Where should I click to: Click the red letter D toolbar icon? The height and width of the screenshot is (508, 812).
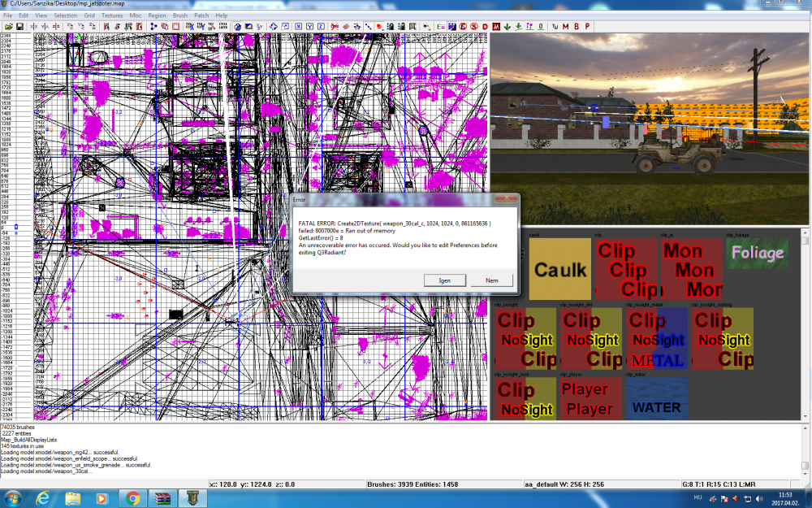click(x=485, y=27)
